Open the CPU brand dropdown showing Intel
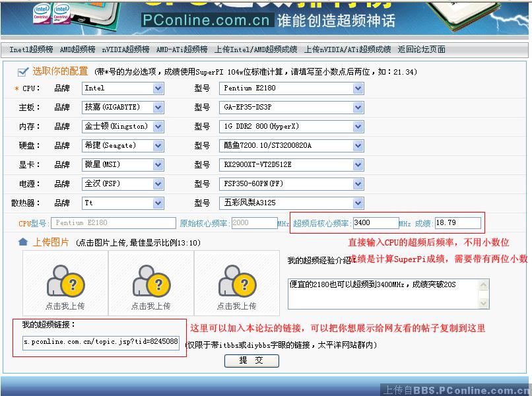 (x=123, y=88)
